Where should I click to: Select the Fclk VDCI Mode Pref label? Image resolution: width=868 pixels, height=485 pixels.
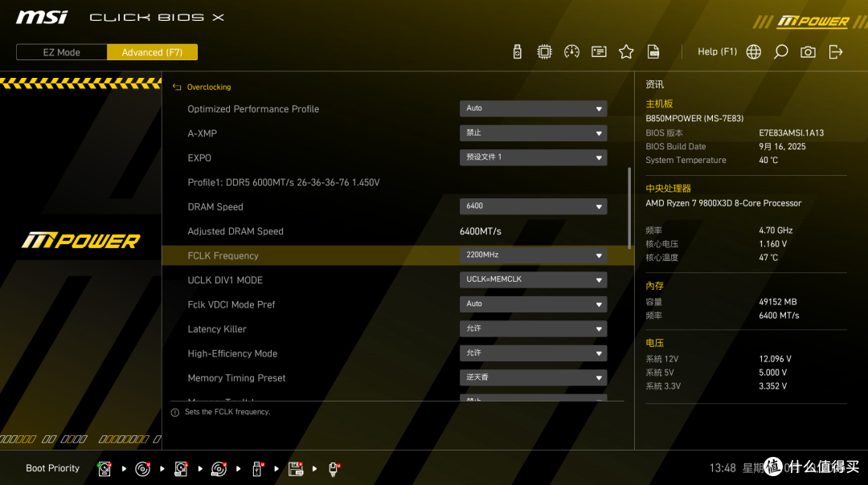coord(231,304)
